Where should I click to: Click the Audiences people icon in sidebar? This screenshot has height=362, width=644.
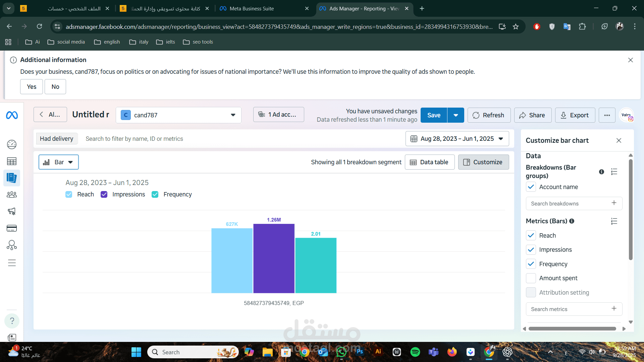pyautogui.click(x=12, y=195)
